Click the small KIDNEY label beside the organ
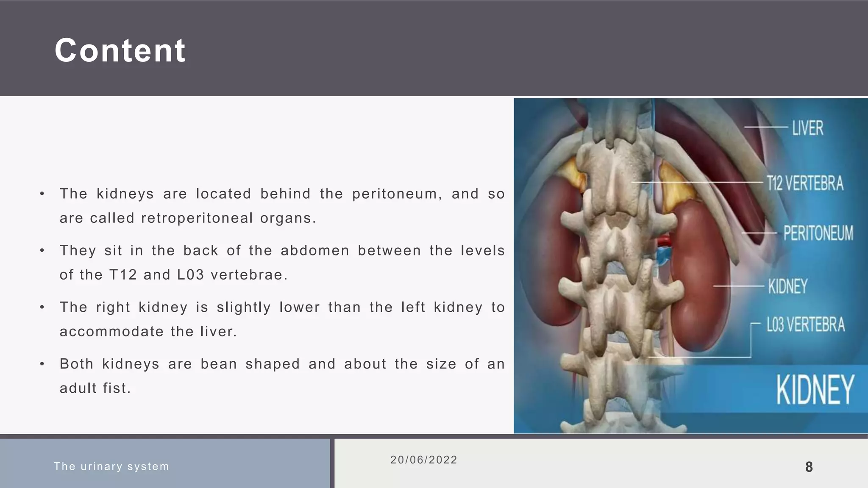Image resolution: width=868 pixels, height=488 pixels. click(788, 286)
